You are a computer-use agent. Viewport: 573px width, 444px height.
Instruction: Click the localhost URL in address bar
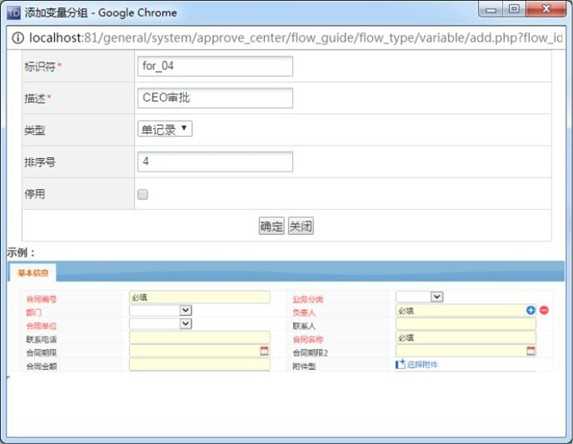point(295,38)
